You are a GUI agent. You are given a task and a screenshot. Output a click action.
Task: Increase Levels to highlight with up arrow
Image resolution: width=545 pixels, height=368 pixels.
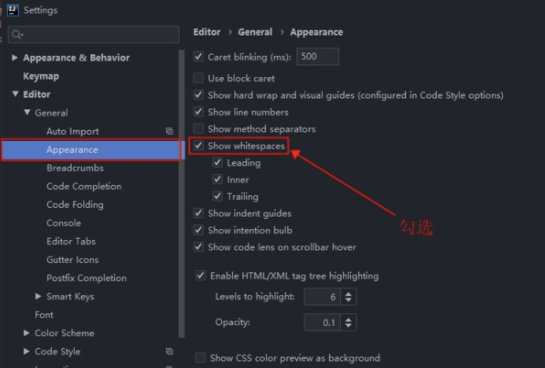click(x=348, y=294)
